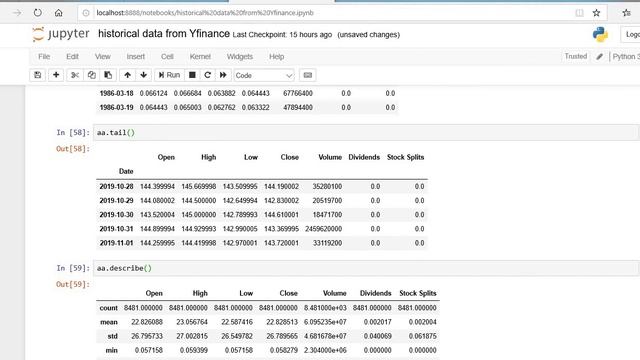Go to the browser home page
Image resolution: width=640 pixels, height=360 pixels.
[59, 13]
